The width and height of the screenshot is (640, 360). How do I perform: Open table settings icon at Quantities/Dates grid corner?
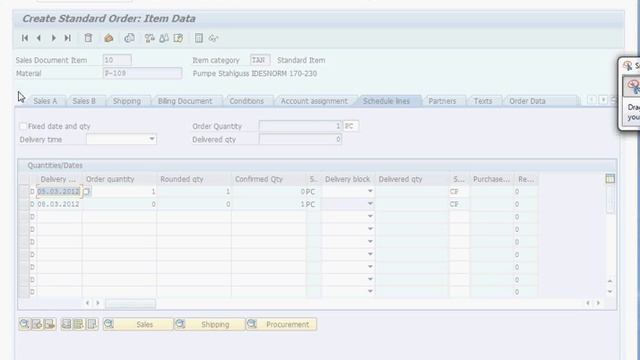click(x=610, y=178)
